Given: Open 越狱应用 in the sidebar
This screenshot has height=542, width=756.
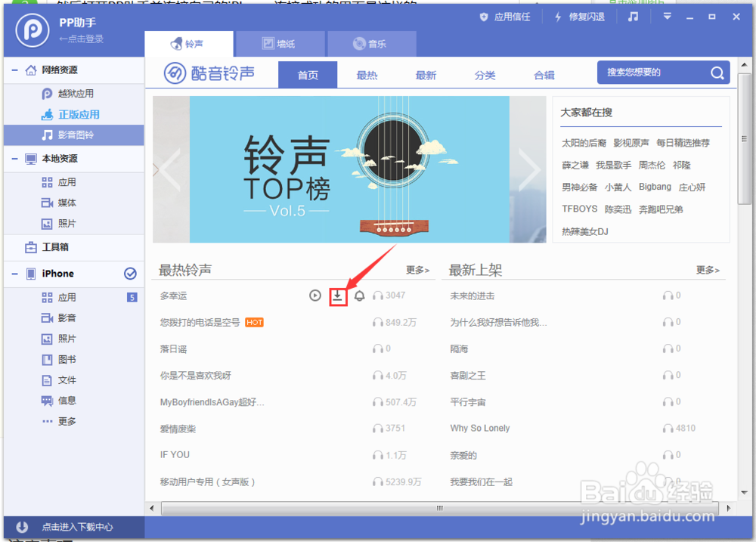Looking at the screenshot, I should pyautogui.click(x=74, y=94).
